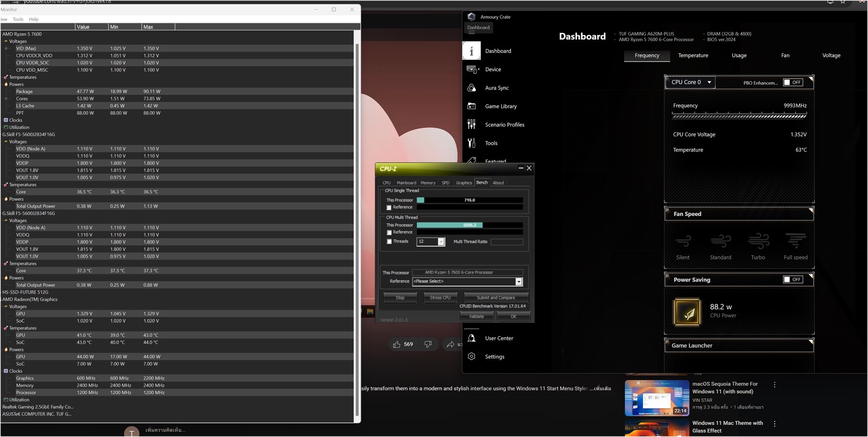The image size is (868, 437).
Task: Click Utilization icon under AMD Radeon Graphics
Action: [x=6, y=400]
